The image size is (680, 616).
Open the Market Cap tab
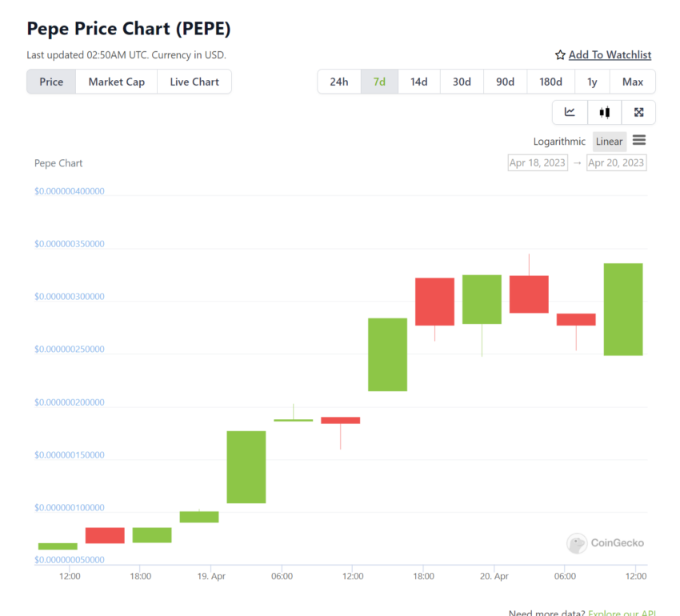(x=117, y=82)
